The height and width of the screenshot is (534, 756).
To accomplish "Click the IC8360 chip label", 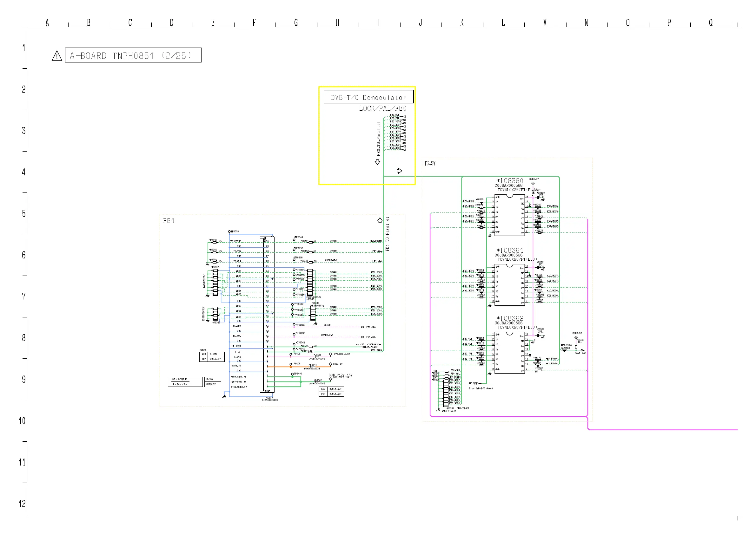I will coord(510,181).
